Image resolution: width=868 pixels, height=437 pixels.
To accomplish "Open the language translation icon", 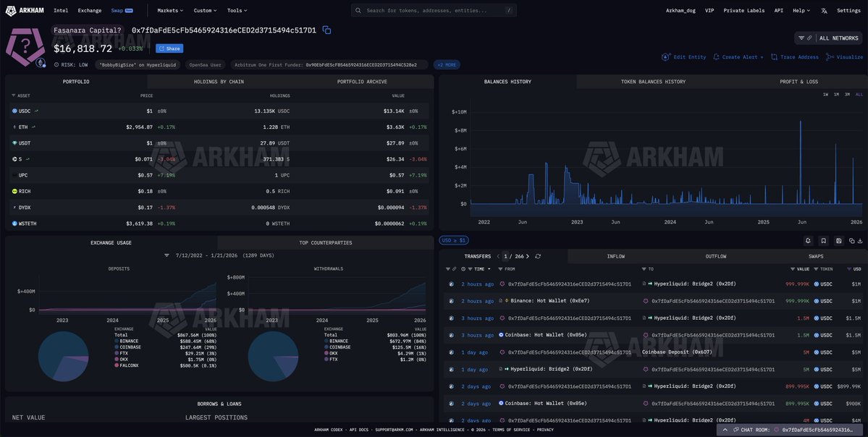I will (x=824, y=11).
